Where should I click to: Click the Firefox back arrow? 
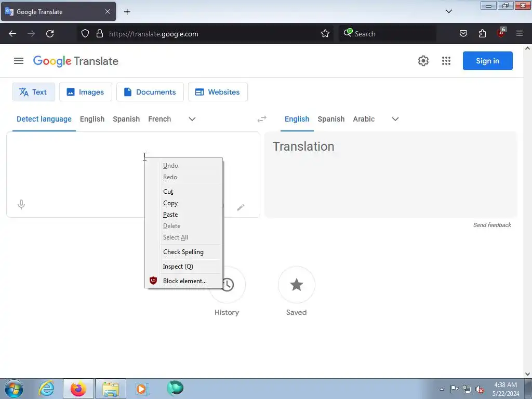click(12, 34)
